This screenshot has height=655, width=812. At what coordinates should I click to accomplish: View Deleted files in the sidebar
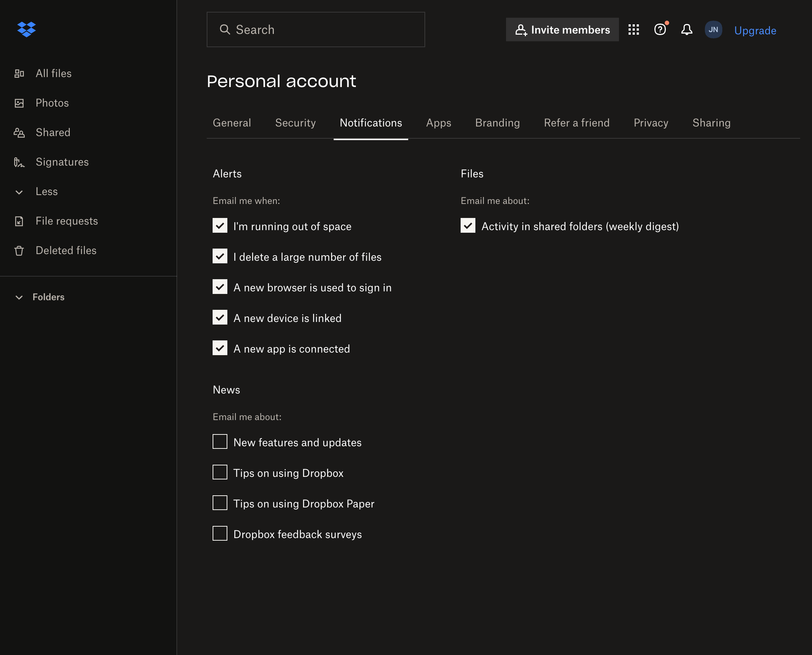click(66, 250)
